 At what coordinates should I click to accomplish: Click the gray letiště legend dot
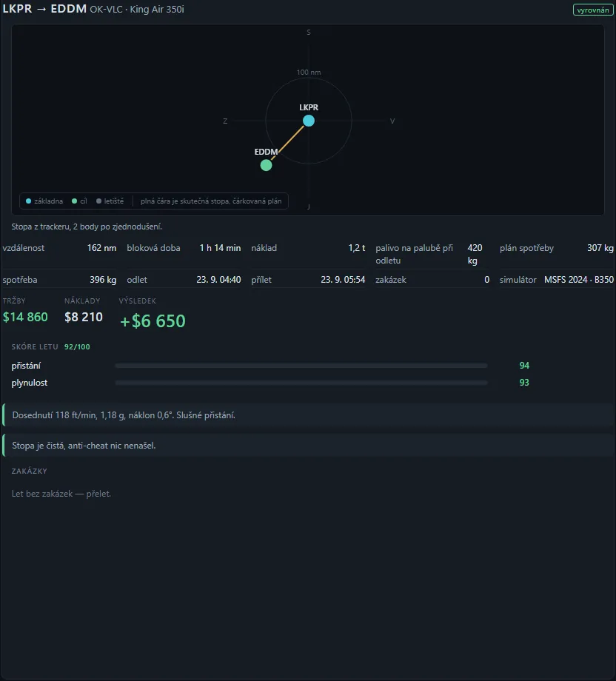click(98, 201)
